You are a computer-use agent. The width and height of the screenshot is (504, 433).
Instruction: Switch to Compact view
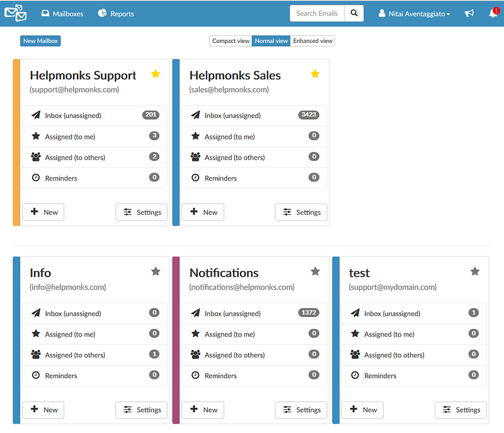coord(231,41)
